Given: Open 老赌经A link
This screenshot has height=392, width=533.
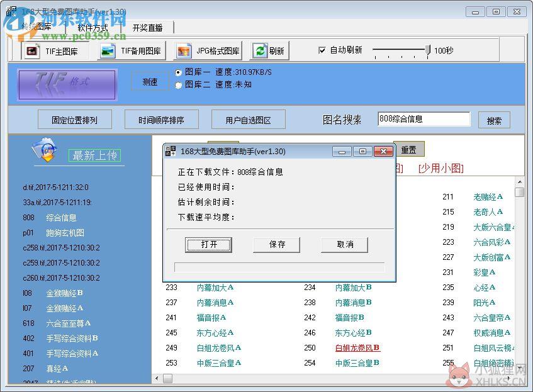Looking at the screenshot, I should click(488, 197).
